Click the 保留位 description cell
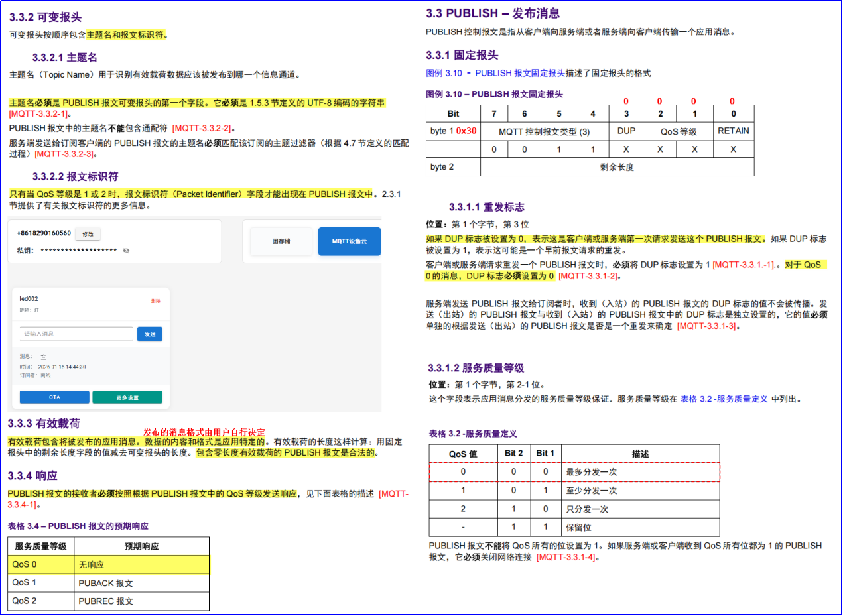 click(x=640, y=528)
